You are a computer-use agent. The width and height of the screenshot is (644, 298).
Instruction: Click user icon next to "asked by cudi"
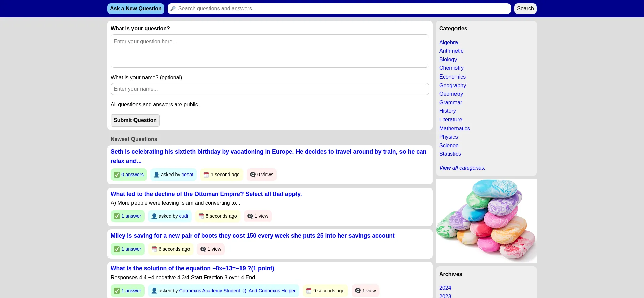[x=154, y=216]
